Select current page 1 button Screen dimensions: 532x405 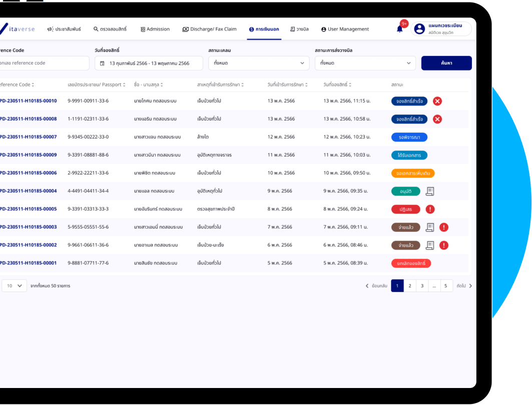click(397, 285)
